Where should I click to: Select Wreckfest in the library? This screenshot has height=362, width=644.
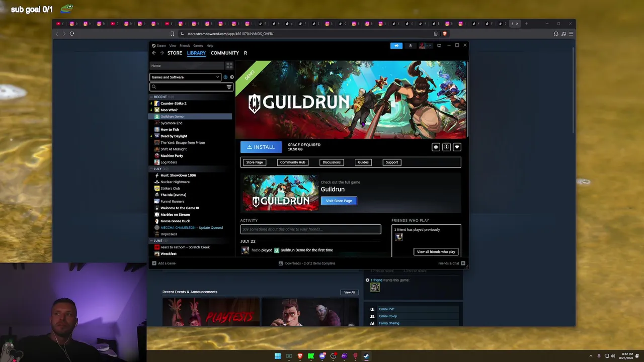click(x=169, y=253)
